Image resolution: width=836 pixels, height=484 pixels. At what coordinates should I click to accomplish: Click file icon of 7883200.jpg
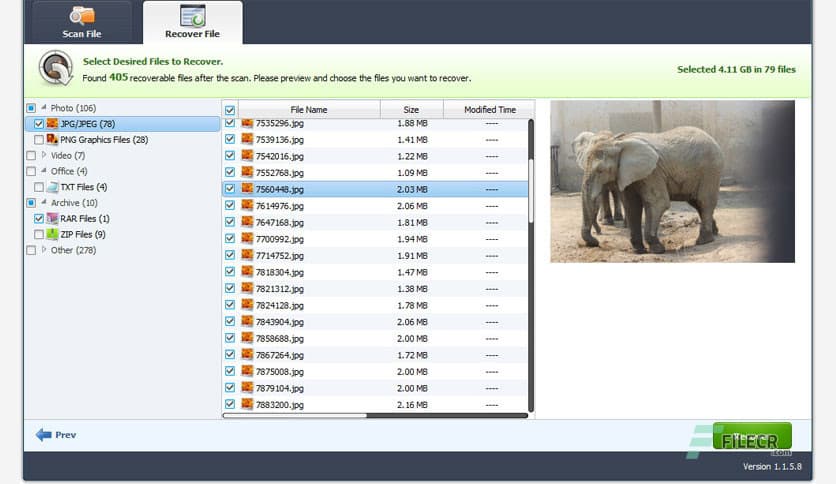pyautogui.click(x=247, y=404)
